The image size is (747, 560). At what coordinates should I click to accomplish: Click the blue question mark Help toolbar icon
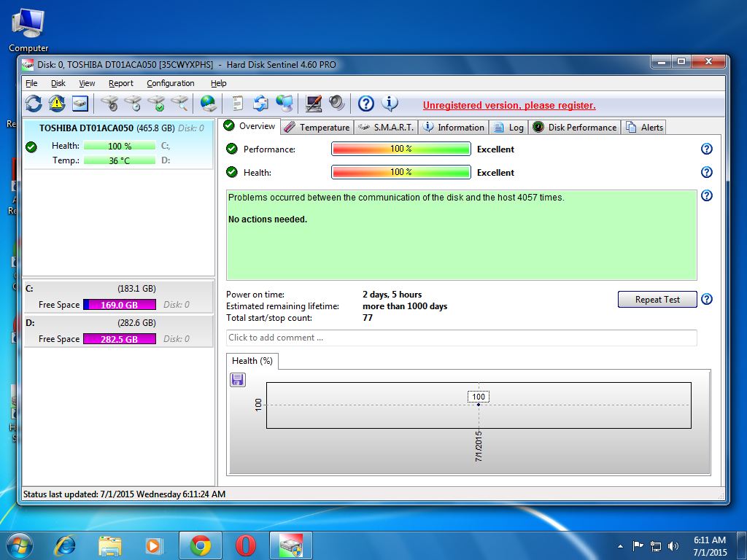[x=365, y=104]
